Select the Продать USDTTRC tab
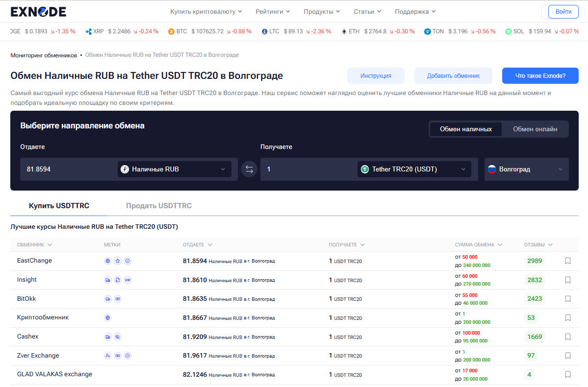 pyautogui.click(x=158, y=206)
